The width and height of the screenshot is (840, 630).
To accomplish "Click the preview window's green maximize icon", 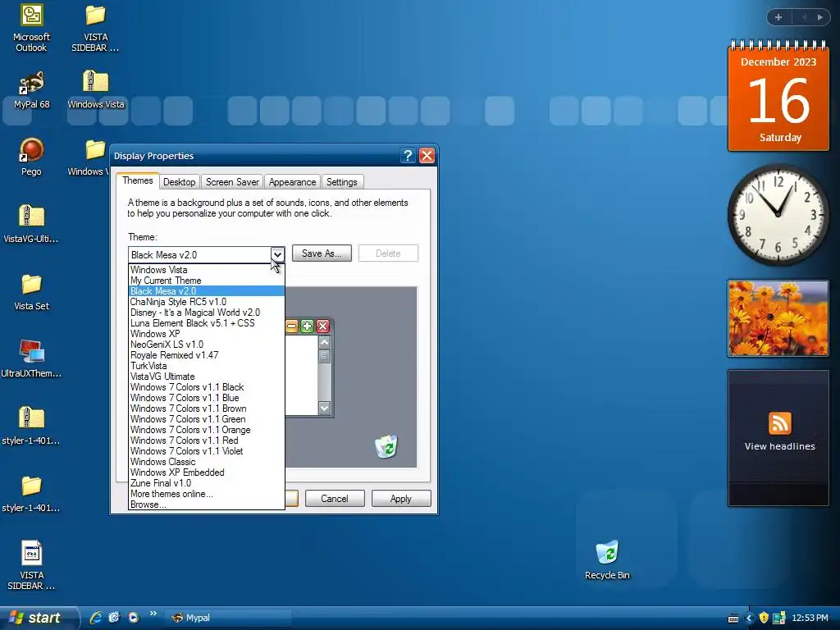I will (x=307, y=326).
